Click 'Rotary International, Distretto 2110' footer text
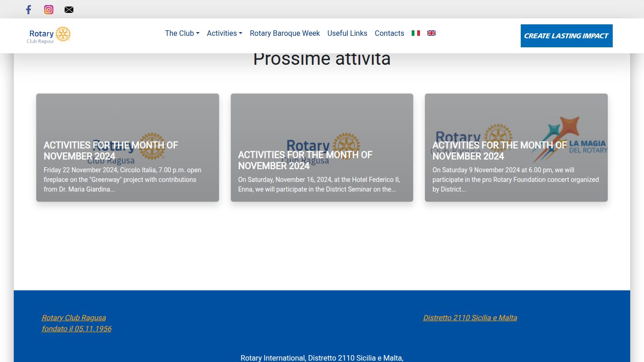644x362 pixels. [x=322, y=358]
